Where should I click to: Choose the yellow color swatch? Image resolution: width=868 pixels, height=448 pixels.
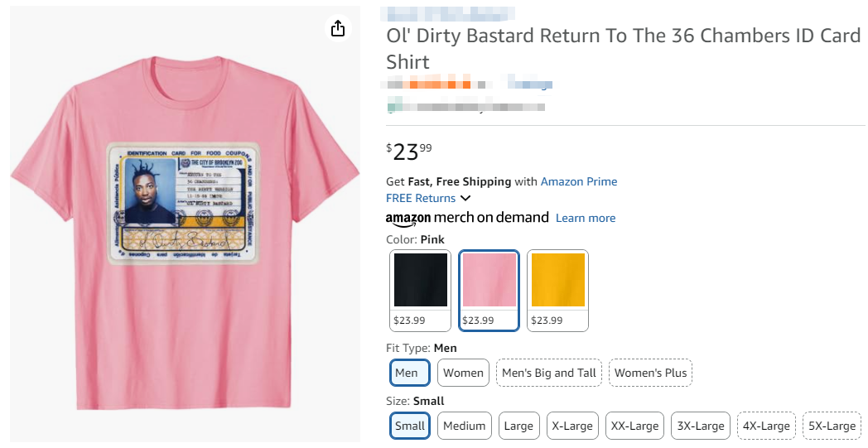click(x=557, y=290)
